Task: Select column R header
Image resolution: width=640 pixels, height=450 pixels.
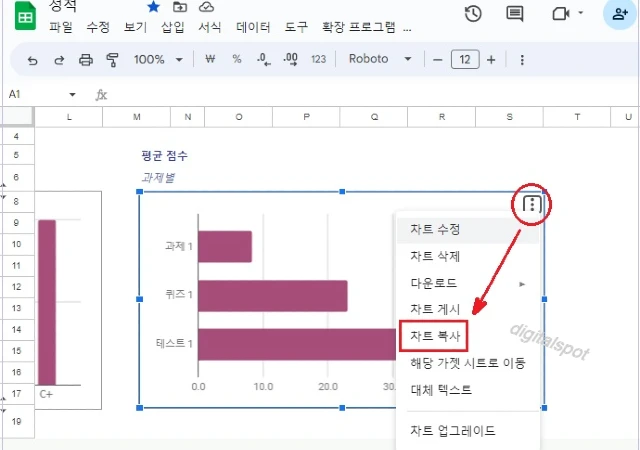Action: 441,117
